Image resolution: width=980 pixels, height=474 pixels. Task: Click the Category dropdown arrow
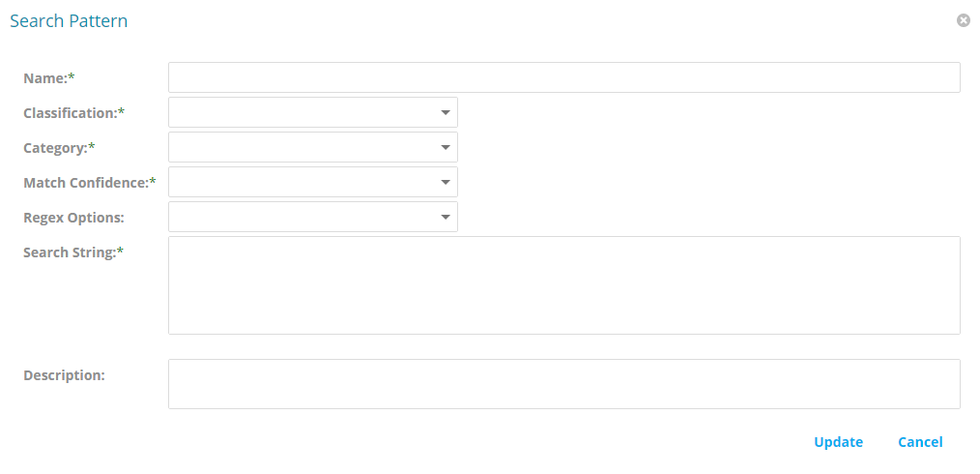(445, 147)
